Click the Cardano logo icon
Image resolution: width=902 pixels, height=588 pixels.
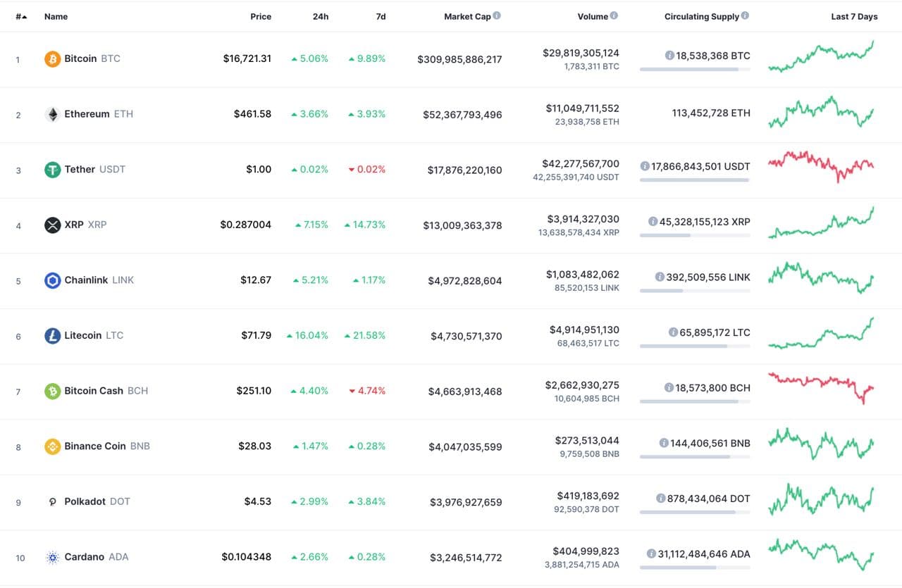point(53,557)
